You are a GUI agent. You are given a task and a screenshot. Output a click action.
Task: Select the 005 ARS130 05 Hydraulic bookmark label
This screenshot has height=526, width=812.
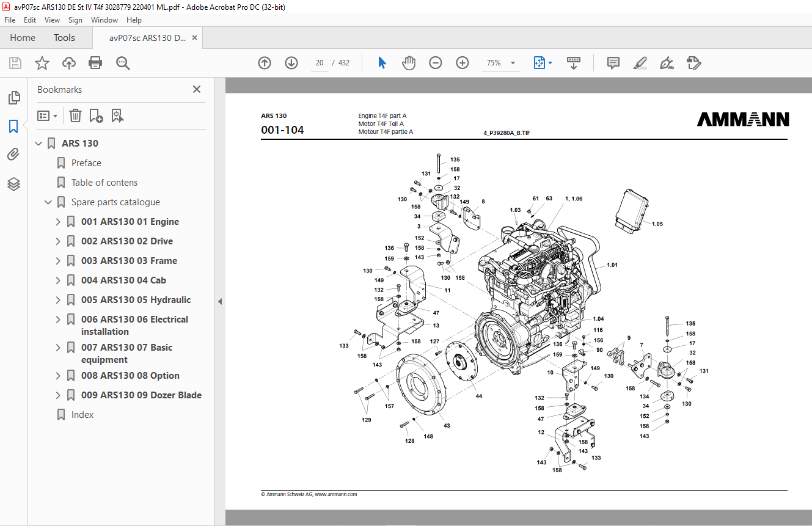136,300
